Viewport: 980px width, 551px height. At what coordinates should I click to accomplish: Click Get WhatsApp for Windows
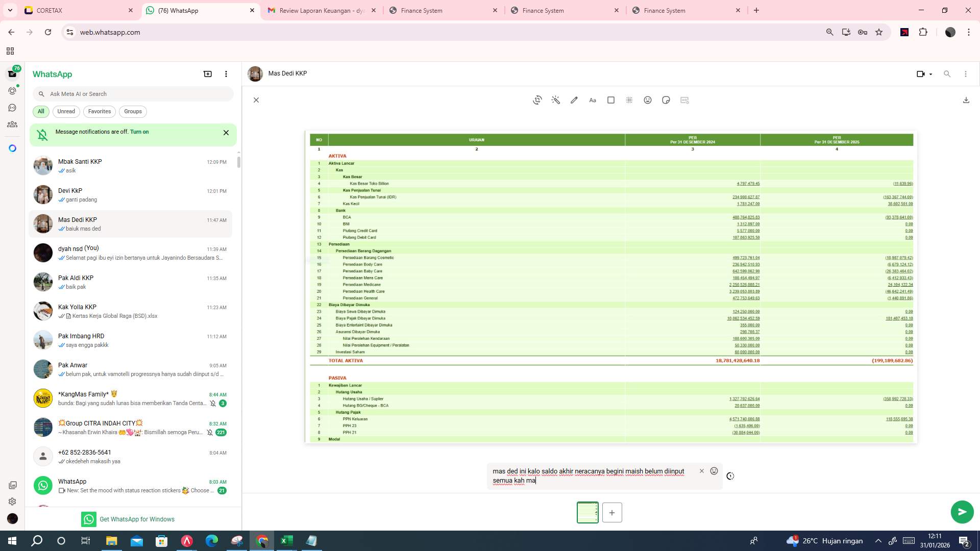(x=137, y=519)
